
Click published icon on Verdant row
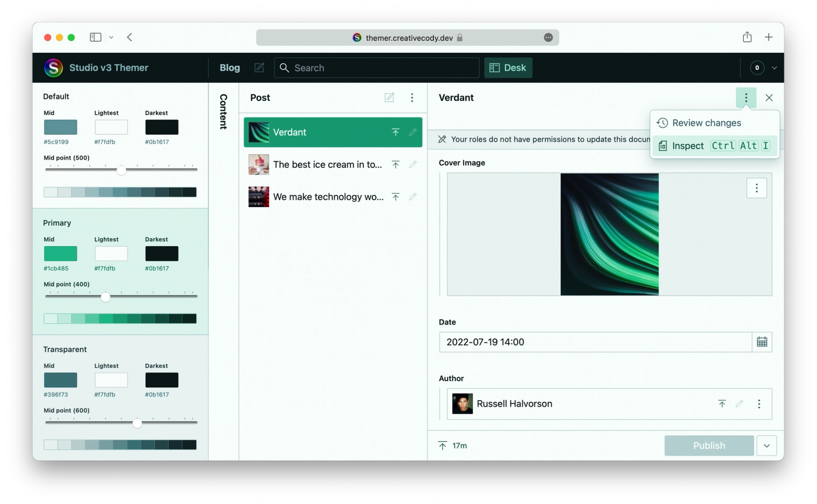tap(395, 132)
